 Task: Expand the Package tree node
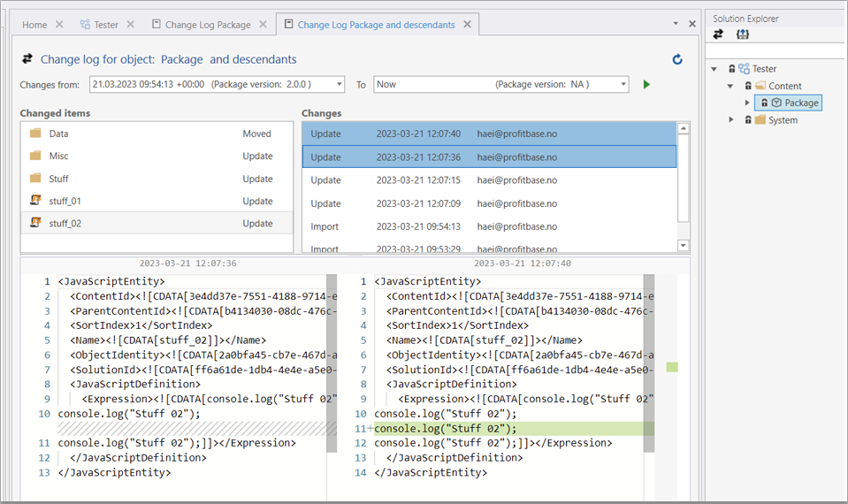click(747, 103)
